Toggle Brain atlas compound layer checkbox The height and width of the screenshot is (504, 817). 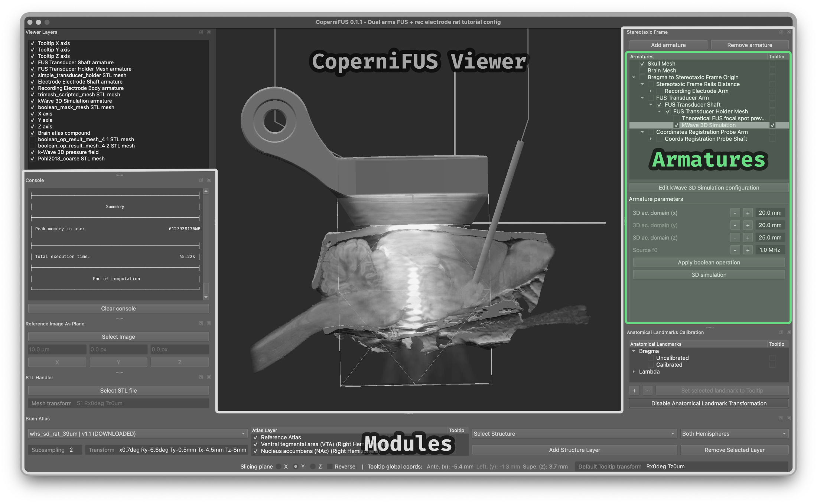[x=32, y=133]
